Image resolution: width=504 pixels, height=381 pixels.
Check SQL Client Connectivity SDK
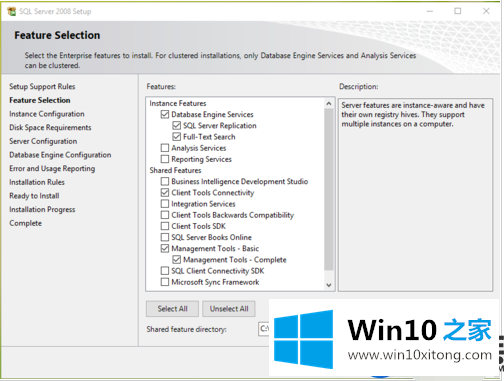pos(165,271)
